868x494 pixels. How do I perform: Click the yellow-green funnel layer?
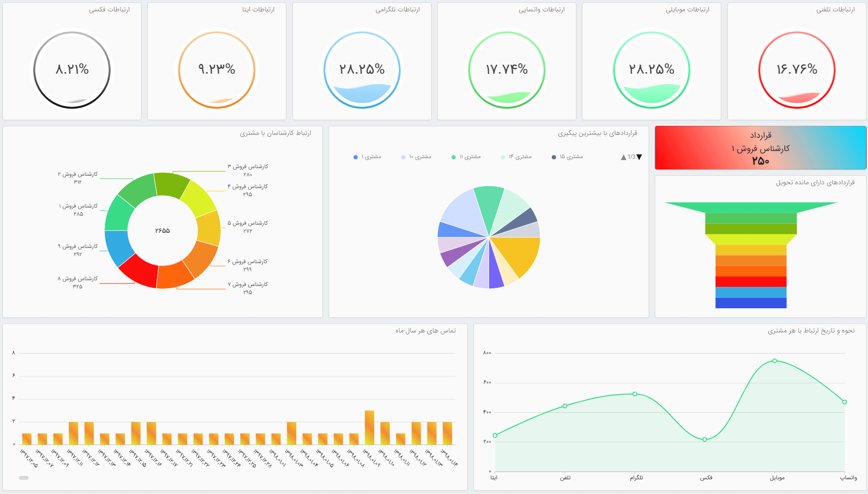pos(751,239)
